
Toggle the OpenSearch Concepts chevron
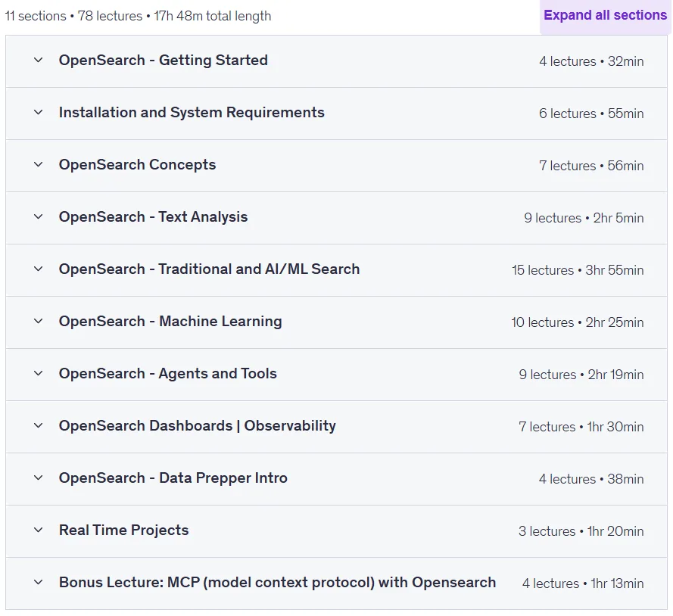click(38, 165)
